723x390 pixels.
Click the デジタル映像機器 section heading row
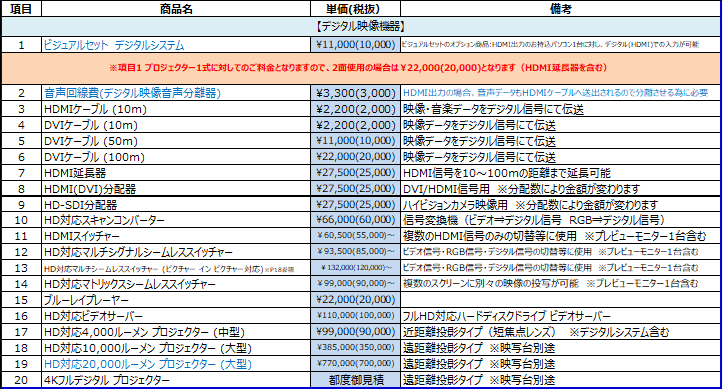(361, 27)
